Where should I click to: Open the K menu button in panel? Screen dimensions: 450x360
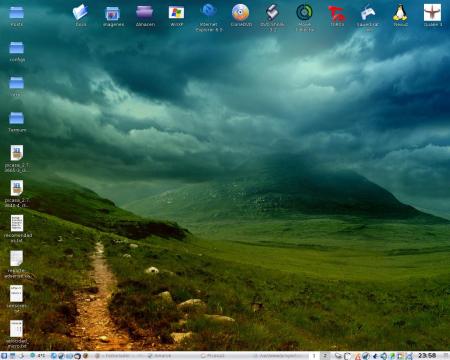pyautogui.click(x=4, y=356)
